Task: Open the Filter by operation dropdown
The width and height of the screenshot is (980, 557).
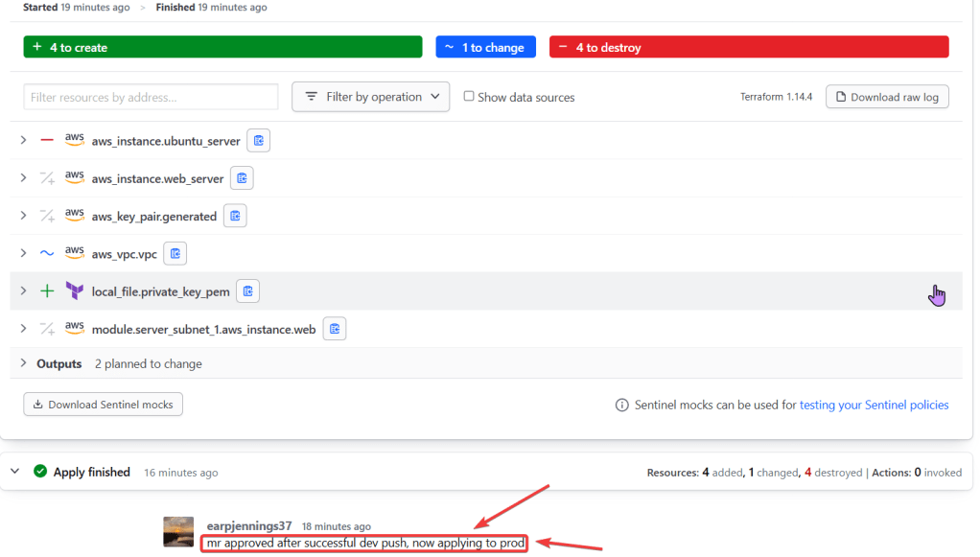Action: (370, 97)
